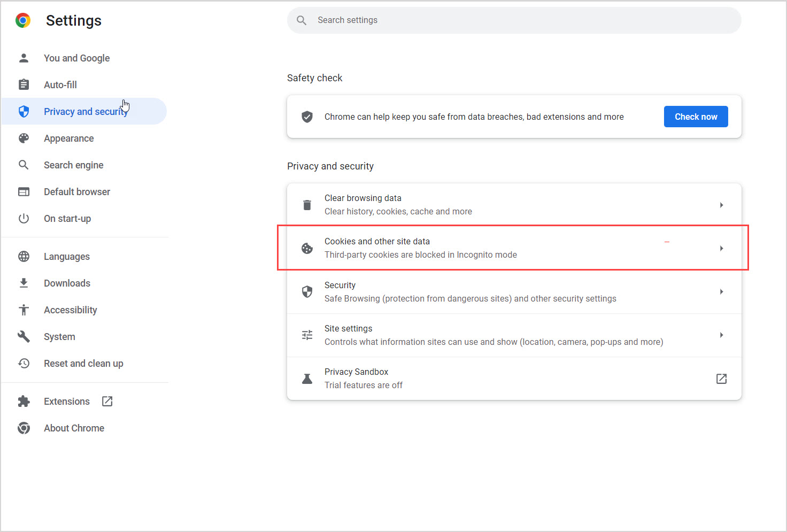Select the Site settings sliders icon
The image size is (787, 532).
point(307,335)
